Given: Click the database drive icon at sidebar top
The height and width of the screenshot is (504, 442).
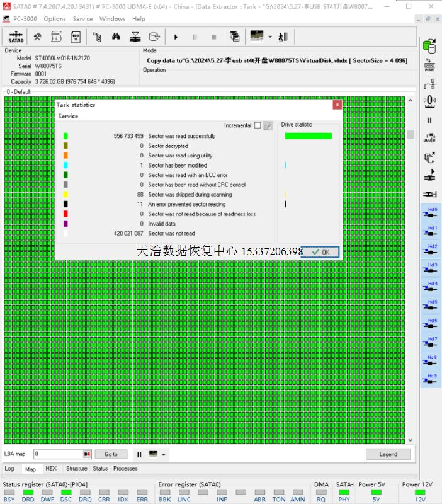Looking at the screenshot, I should 429,46.
